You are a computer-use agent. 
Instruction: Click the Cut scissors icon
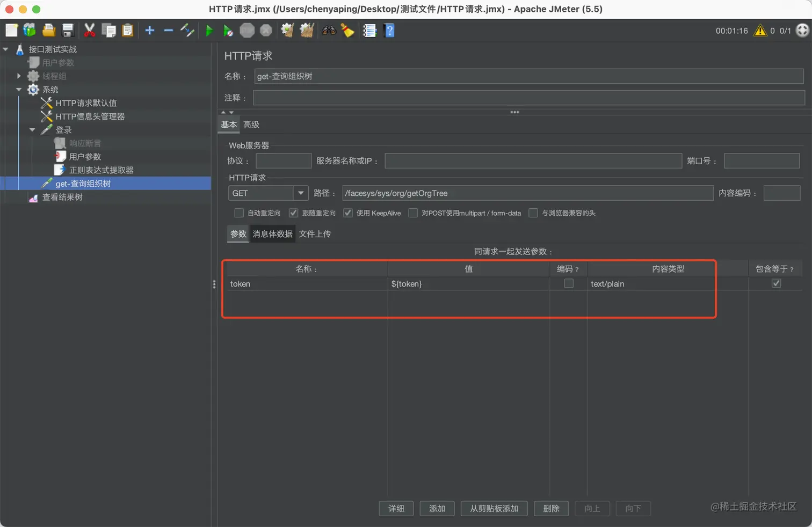(x=90, y=31)
